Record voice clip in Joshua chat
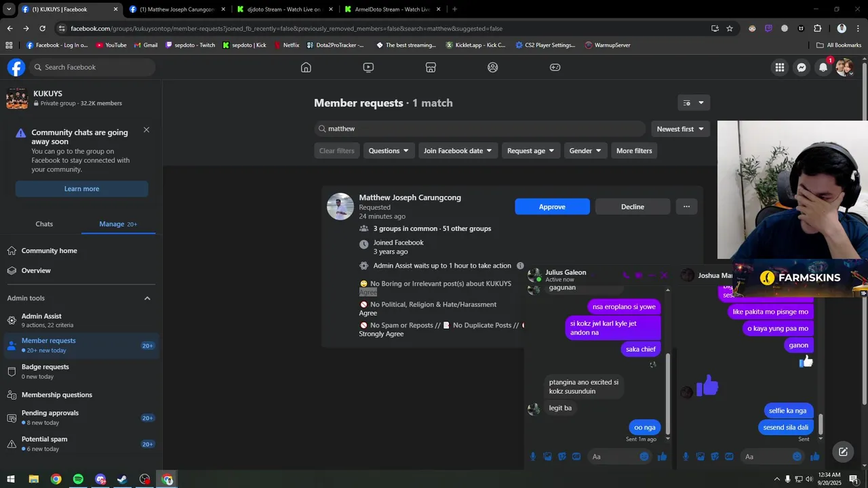This screenshot has width=868, height=488. [x=686, y=457]
